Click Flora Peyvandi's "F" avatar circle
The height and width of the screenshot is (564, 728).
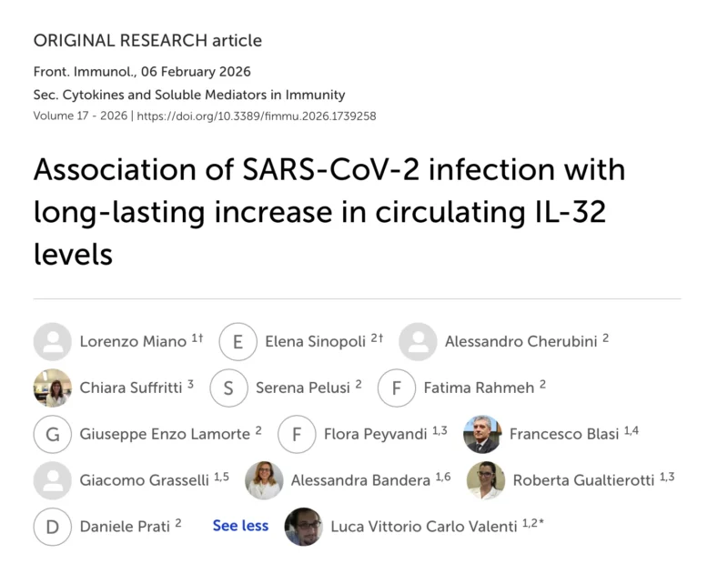tap(297, 434)
